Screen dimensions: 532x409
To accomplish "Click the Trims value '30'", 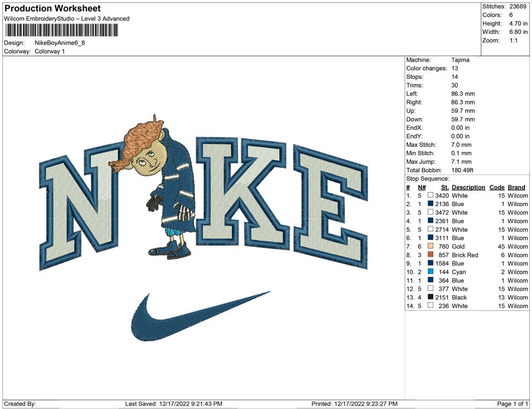I will 454,85.
